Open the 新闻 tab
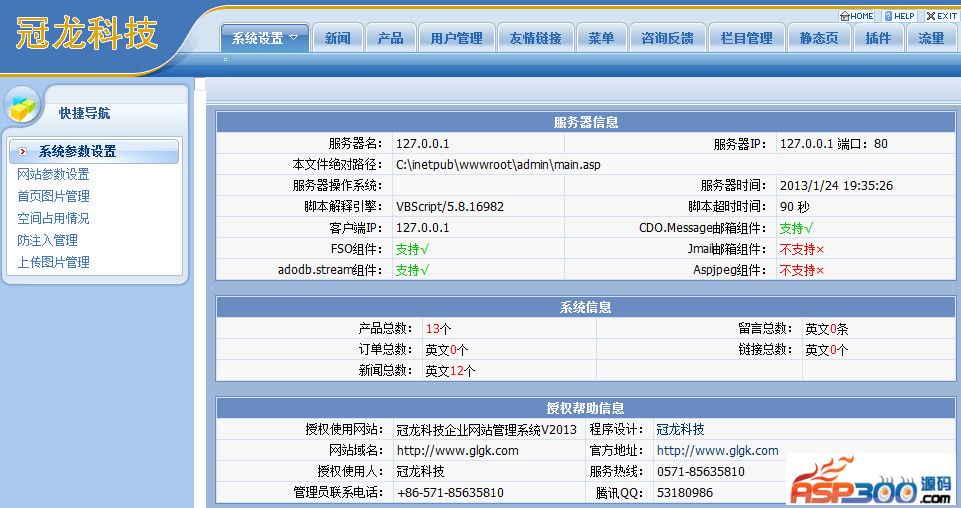 (x=337, y=38)
